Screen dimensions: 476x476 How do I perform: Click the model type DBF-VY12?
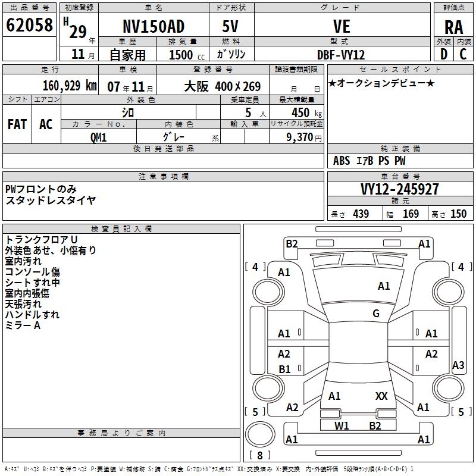tap(341, 55)
